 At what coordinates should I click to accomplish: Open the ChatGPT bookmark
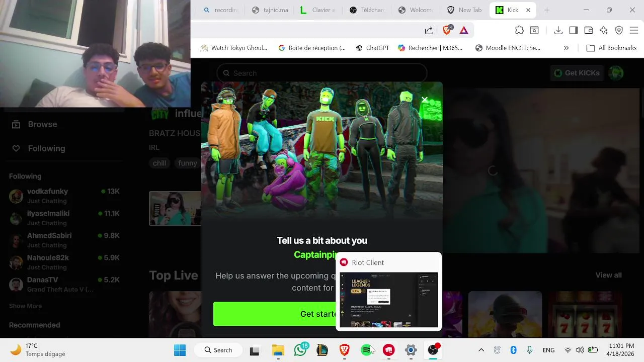point(372,48)
